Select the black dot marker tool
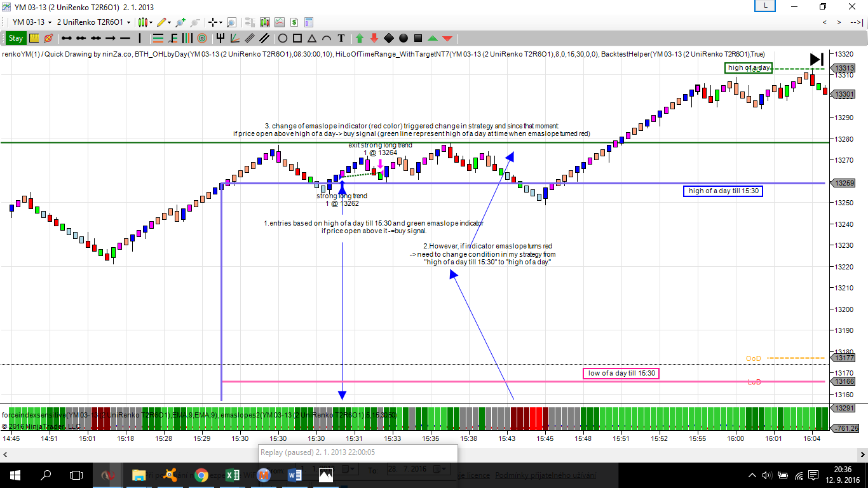Viewport: 868px width, 488px height. (403, 38)
